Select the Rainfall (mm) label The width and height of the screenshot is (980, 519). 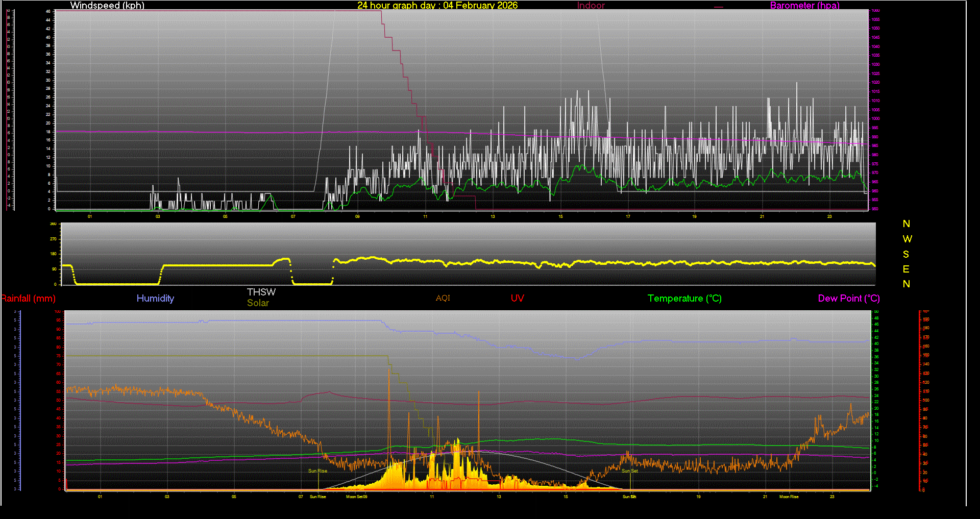pos(29,299)
